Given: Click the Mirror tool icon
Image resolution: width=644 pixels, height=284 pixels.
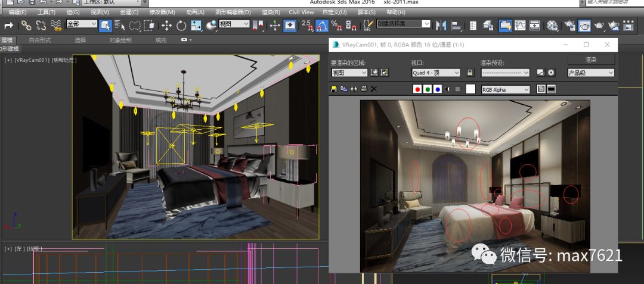Looking at the screenshot, I should [441, 25].
